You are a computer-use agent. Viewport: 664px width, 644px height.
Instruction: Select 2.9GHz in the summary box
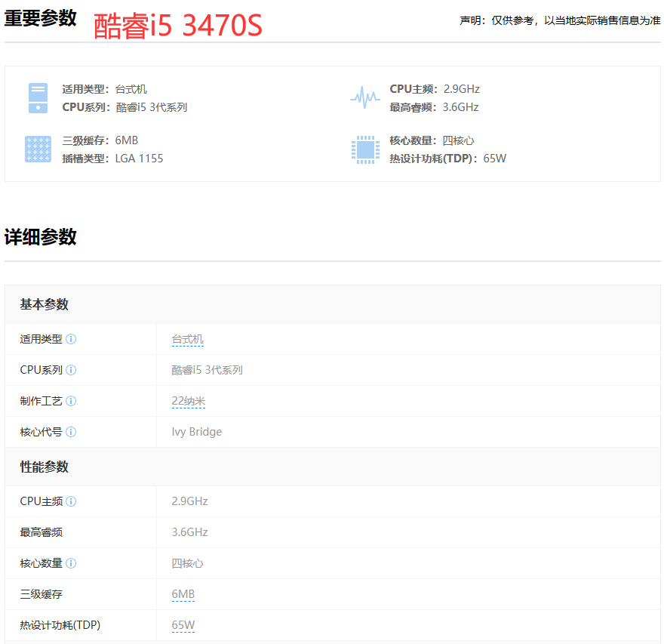tap(462, 89)
